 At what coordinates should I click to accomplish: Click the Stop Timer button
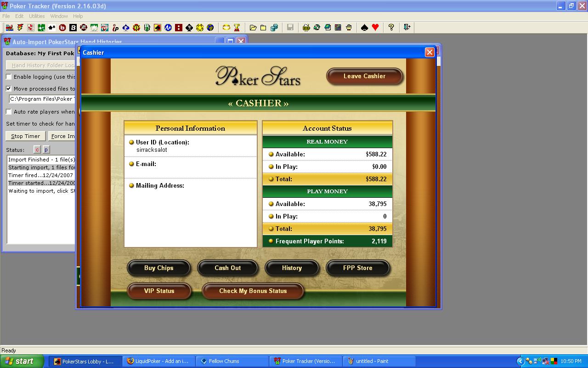26,136
